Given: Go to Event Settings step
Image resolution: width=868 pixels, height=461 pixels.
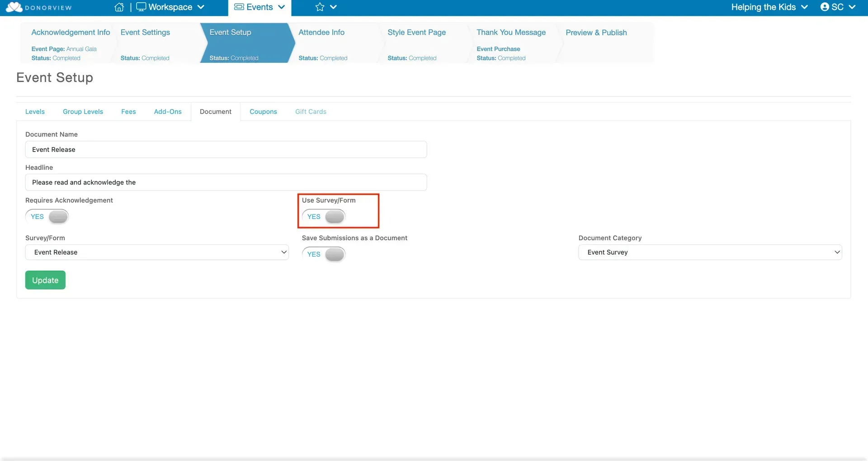Looking at the screenshot, I should [145, 33].
